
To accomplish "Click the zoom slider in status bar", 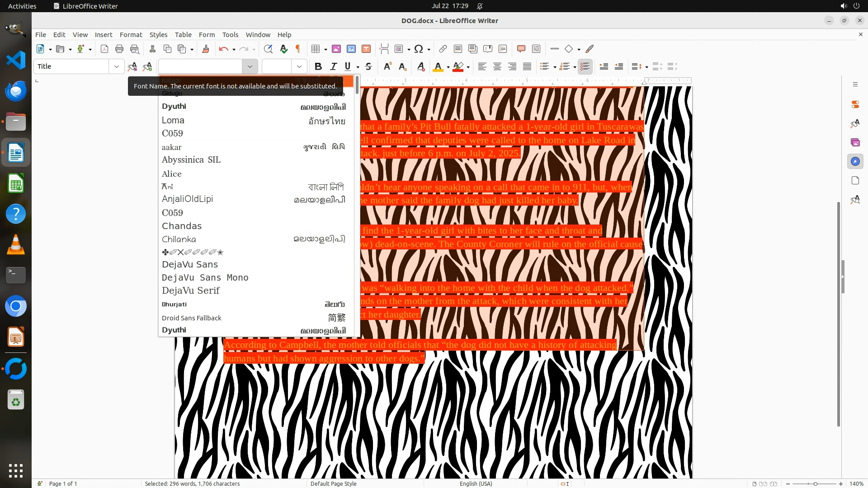I will 815,483.
